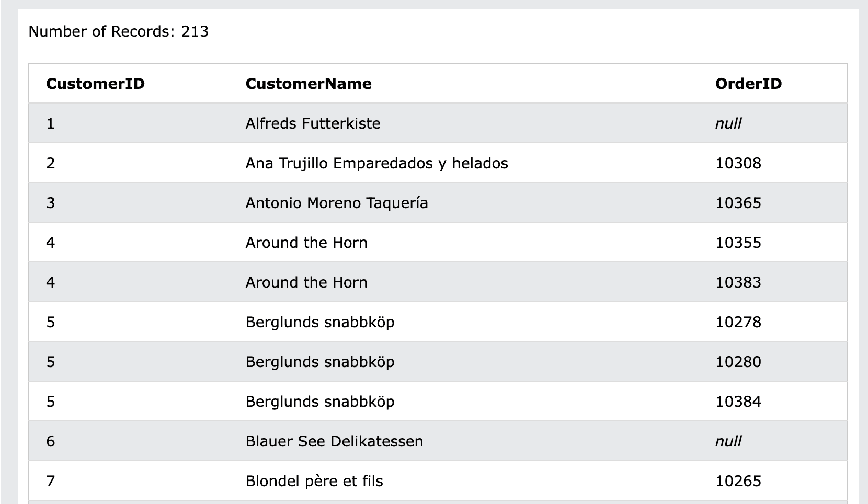
Task: Click the CustomerName column header
Action: [309, 84]
